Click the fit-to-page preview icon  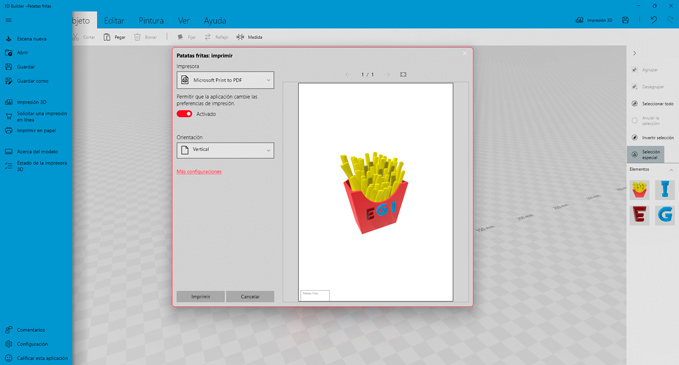click(403, 74)
